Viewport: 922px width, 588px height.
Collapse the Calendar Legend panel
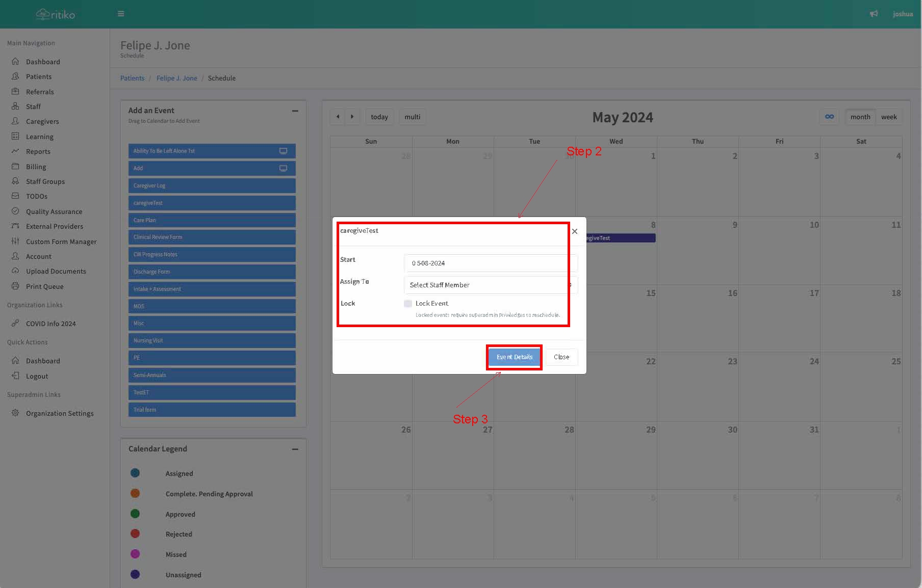(295, 449)
